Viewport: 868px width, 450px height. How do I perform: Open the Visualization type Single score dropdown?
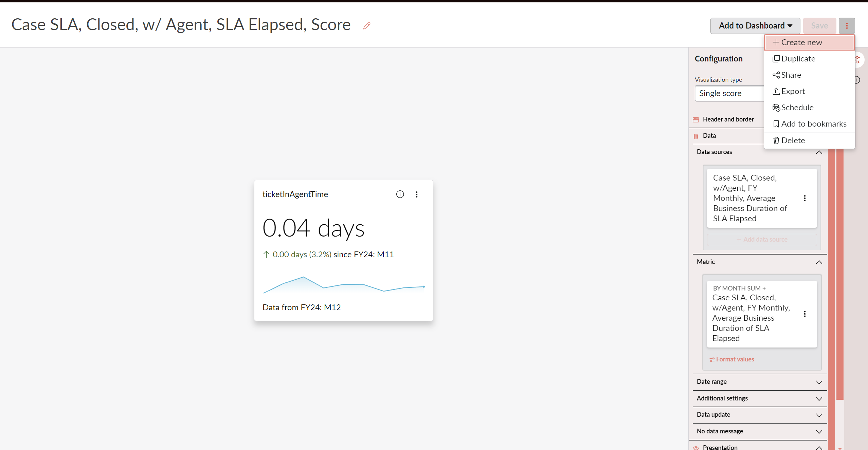pyautogui.click(x=729, y=93)
